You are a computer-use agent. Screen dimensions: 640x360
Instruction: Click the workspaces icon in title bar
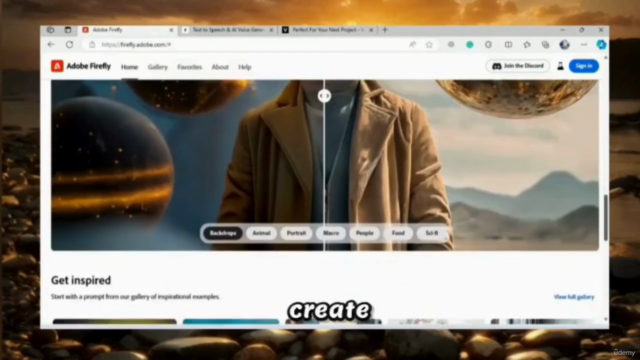[x=50, y=30]
